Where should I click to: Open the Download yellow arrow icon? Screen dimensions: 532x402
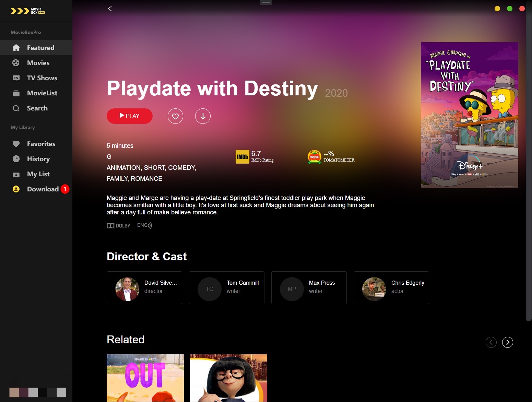[x=16, y=189]
